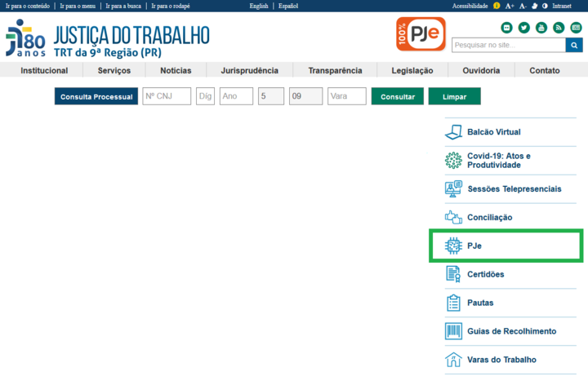This screenshot has height=385, width=588.
Task: Follow the 'Ir para o rodapé' link
Action: click(171, 6)
